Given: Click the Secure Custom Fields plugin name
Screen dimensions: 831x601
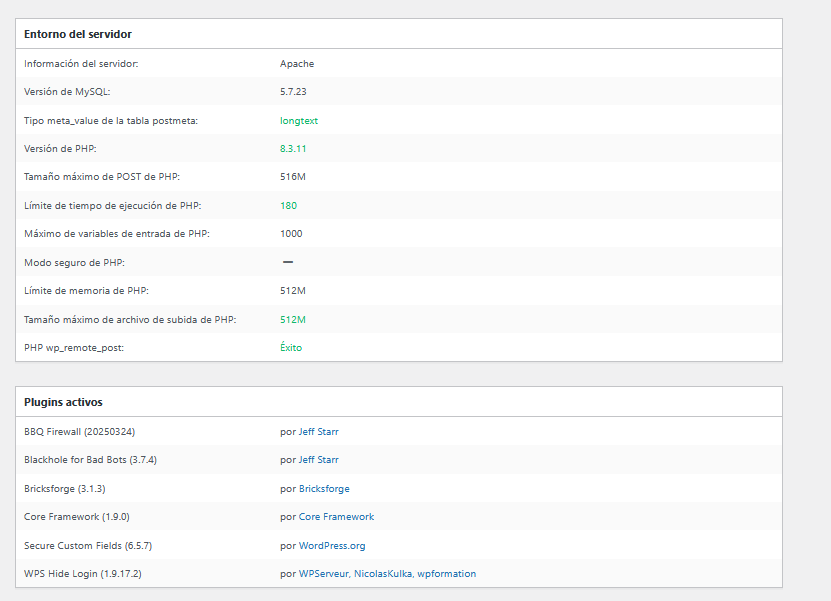Looking at the screenshot, I should [88, 546].
